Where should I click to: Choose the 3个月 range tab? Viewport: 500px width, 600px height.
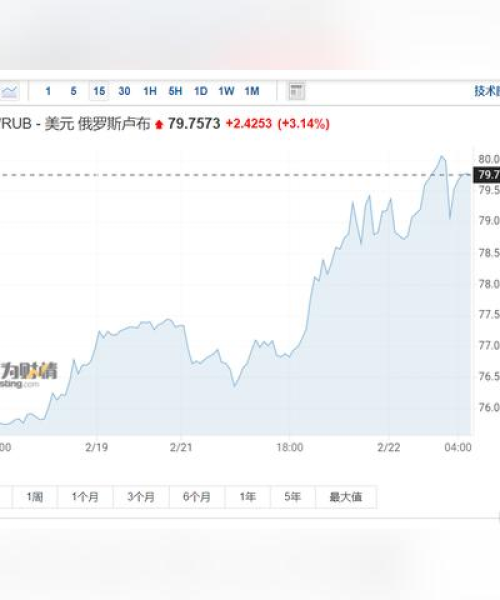click(x=141, y=497)
